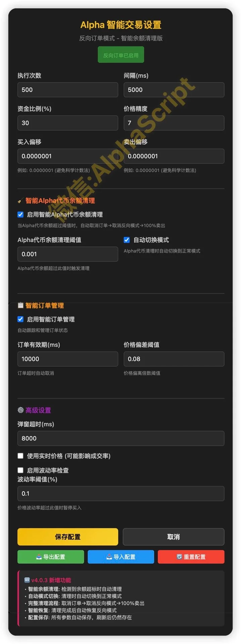Edit the 弹窗超时(ms) field
Image resolution: width=241 pixels, height=644 pixels.
120,438
